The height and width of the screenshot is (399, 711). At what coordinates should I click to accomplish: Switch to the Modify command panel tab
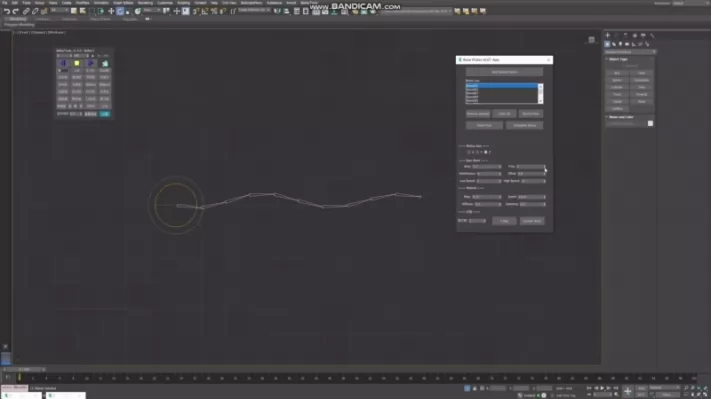point(616,35)
